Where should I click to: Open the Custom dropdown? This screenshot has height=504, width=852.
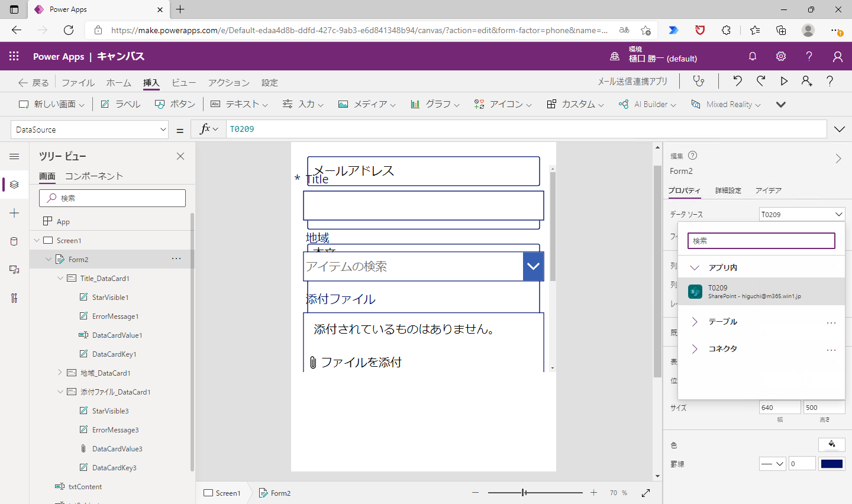pyautogui.click(x=576, y=104)
